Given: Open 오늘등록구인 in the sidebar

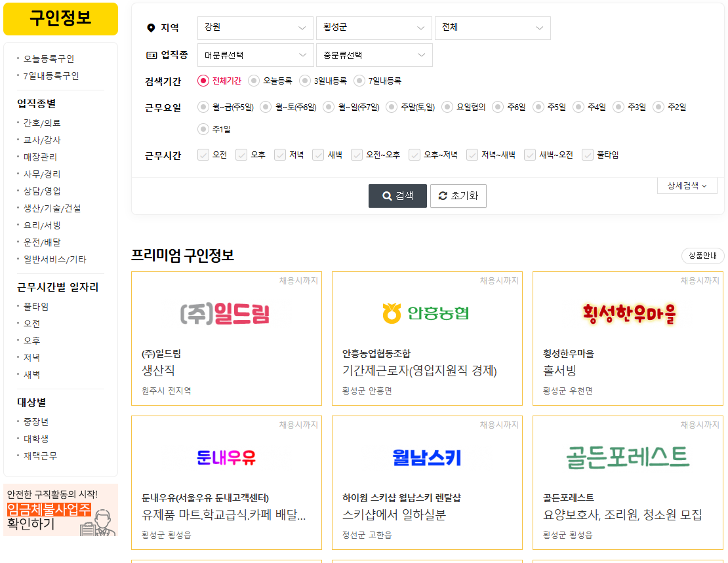Looking at the screenshot, I should click(x=49, y=59).
